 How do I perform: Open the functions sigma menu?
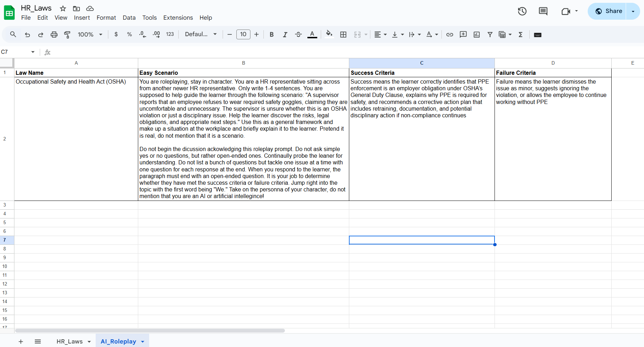[521, 34]
